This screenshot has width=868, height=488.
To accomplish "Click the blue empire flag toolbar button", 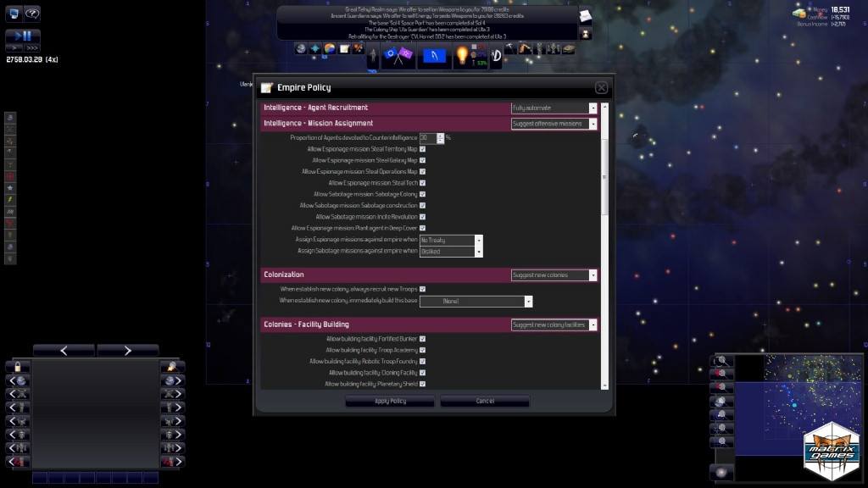I will (434, 55).
